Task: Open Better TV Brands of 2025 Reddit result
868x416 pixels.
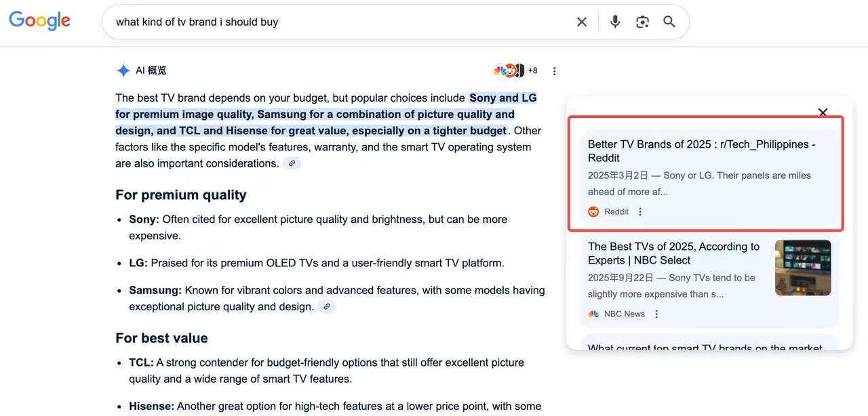Action: (x=701, y=151)
